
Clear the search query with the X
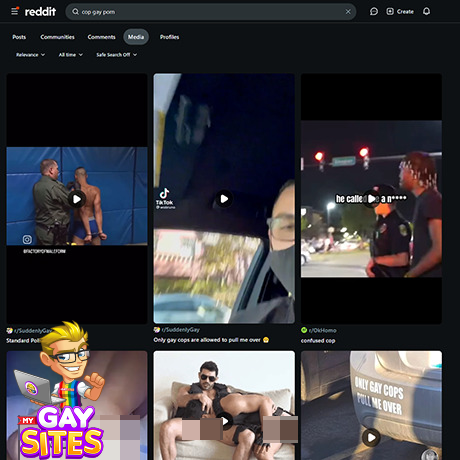point(348,12)
